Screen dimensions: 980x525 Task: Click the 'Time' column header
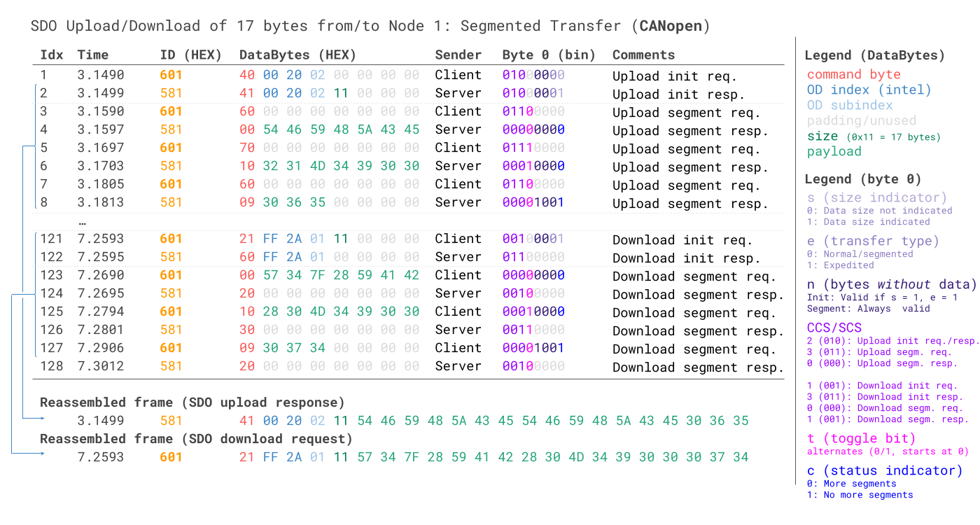[x=92, y=55]
